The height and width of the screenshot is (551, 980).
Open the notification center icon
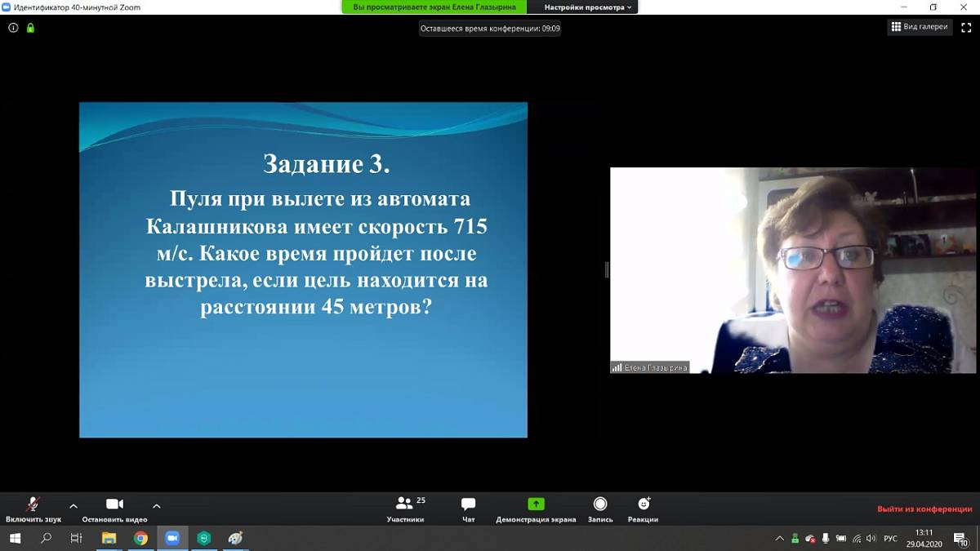pyautogui.click(x=961, y=539)
